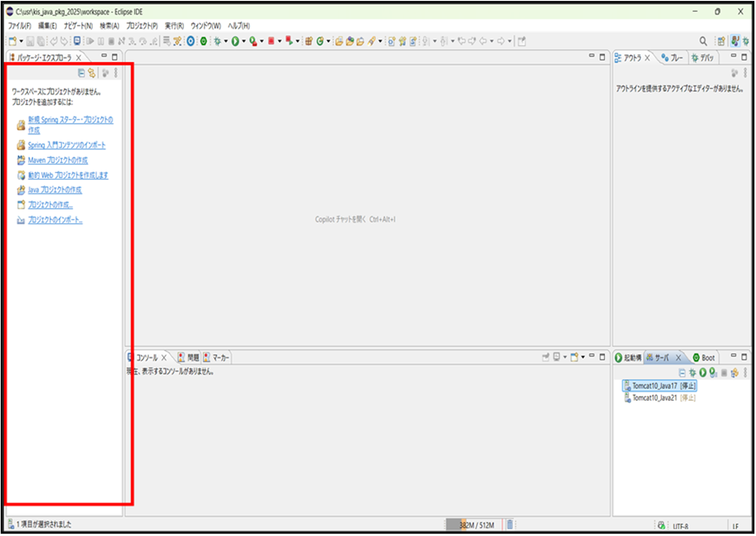The width and height of the screenshot is (756, 536).
Task: Expand the New wizard dropdown arrow
Action: [21, 41]
